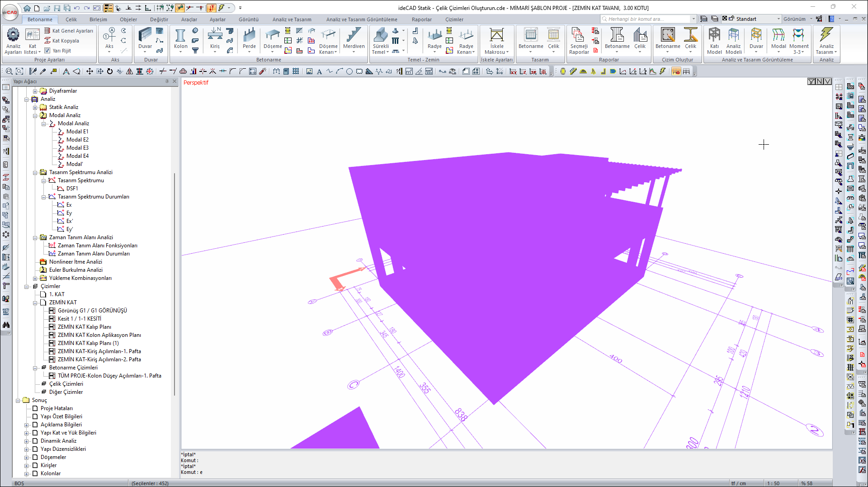Screen dimensions: 868x487
Task: Open the Merdiven stair tool
Action: [354, 36]
